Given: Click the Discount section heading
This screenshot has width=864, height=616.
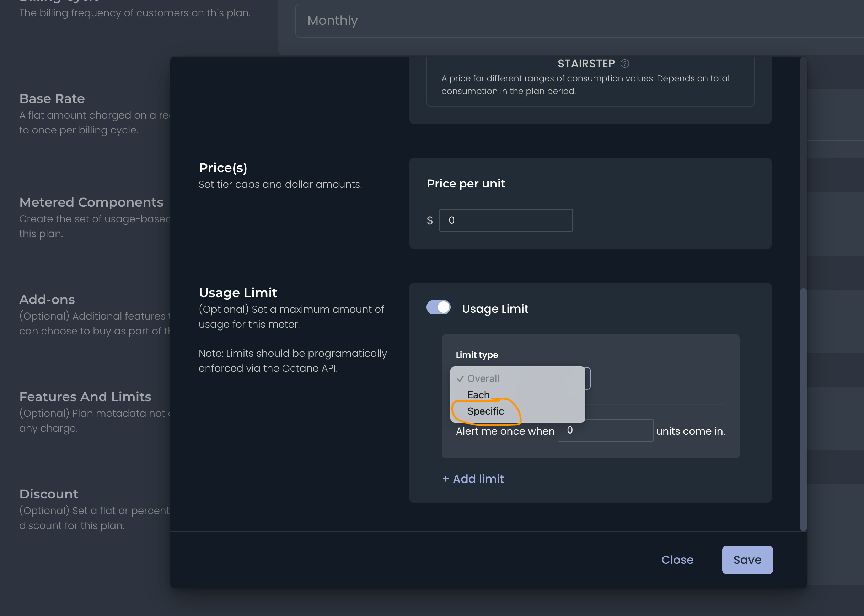Looking at the screenshot, I should coord(49,494).
